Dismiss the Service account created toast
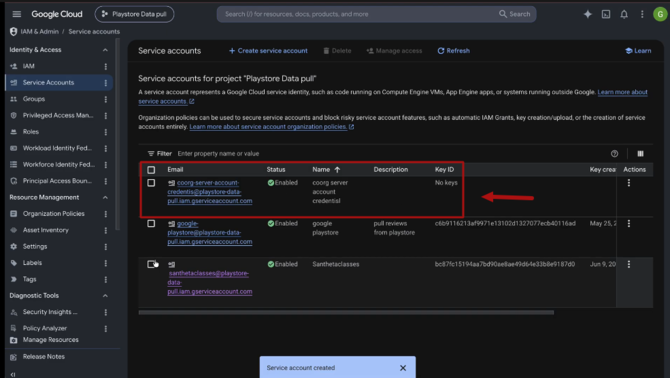This screenshot has height=378, width=670. coord(403,368)
